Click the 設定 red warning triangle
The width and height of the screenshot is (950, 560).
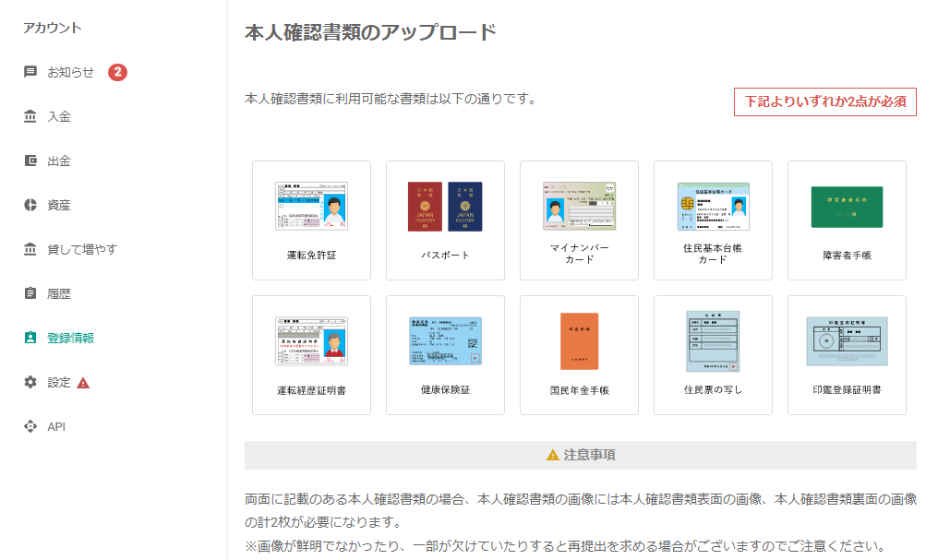83,383
